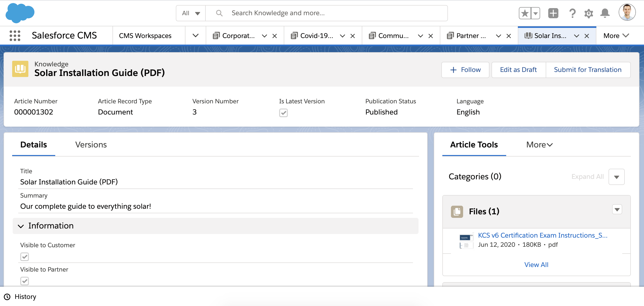Screen dimensions: 644x306
Task: Open the Favorites list dropdown arrow
Action: click(536, 13)
